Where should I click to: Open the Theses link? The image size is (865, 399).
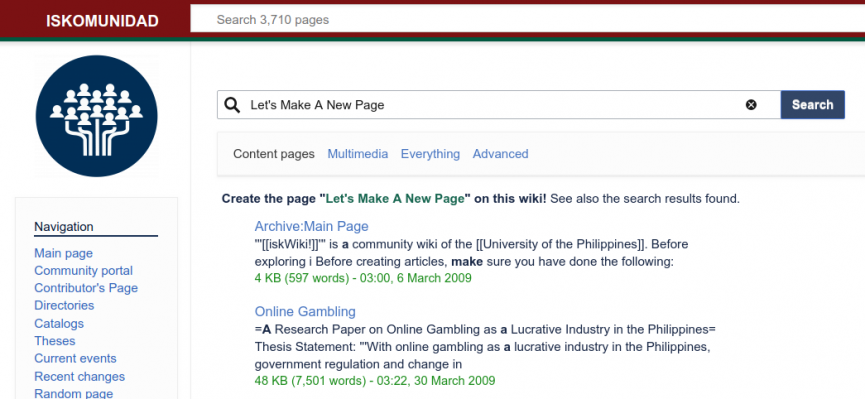55,341
